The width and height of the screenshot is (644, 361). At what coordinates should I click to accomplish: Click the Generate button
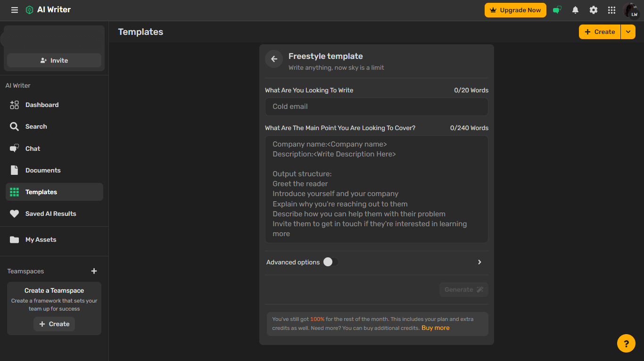[x=464, y=289]
